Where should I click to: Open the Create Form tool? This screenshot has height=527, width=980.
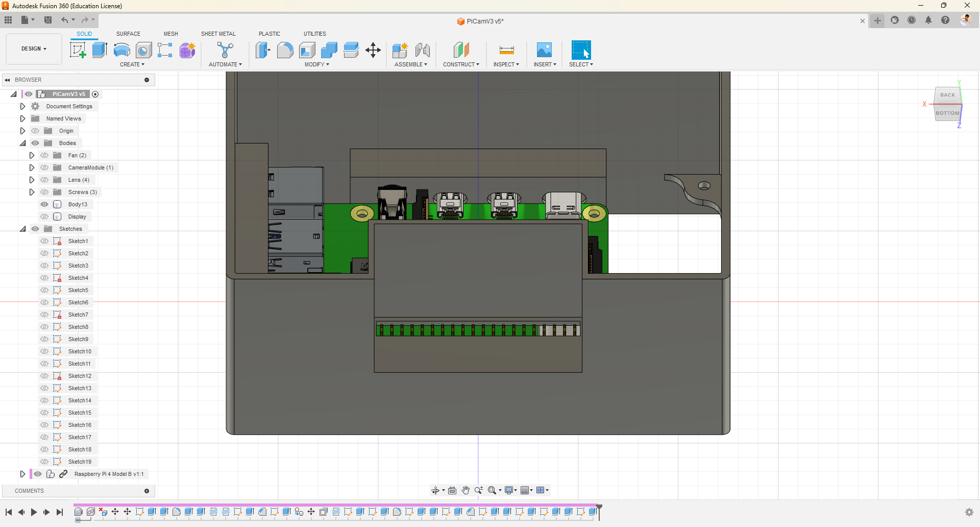(x=187, y=50)
